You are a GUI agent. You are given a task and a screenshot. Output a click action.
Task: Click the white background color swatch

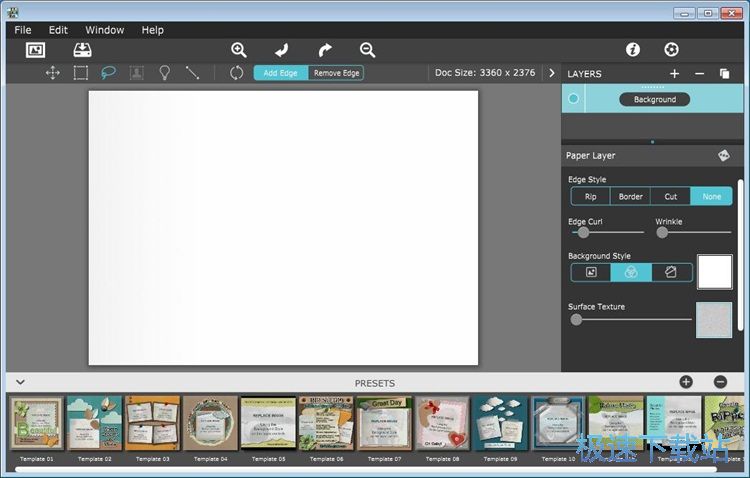(714, 272)
